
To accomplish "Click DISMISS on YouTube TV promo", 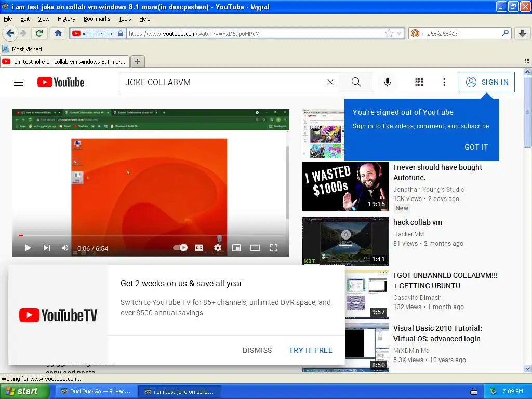I will coord(257,350).
